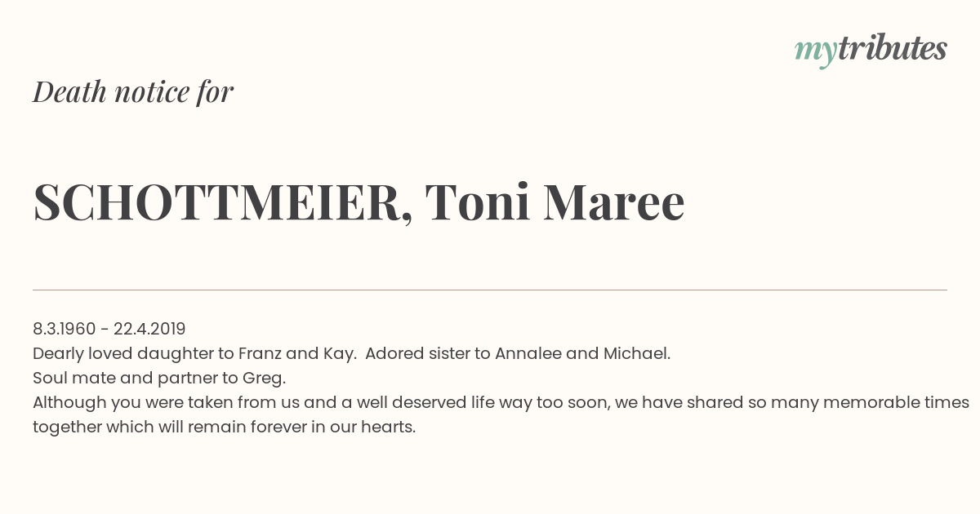Image resolution: width=980 pixels, height=514 pixels.
Task: Click the "Dearly loved daughter" sentence
Action: [x=194, y=353]
